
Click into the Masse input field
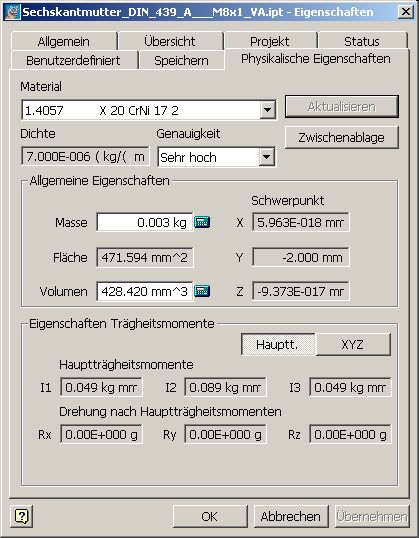tap(145, 222)
